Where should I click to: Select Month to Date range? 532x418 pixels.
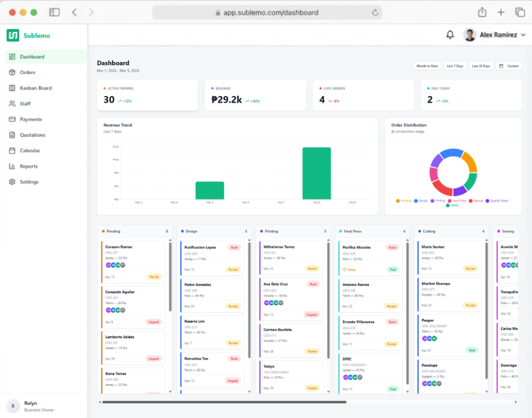[x=427, y=66]
